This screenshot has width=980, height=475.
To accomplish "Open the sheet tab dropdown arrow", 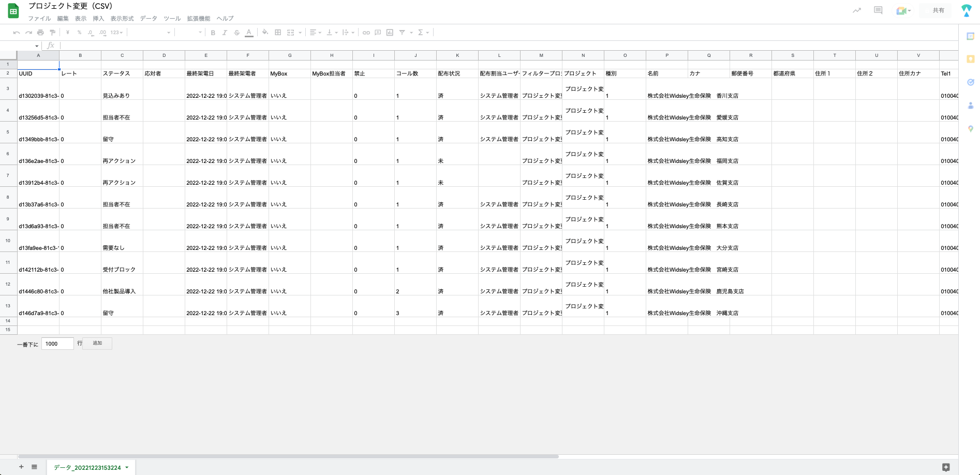I will (127, 468).
